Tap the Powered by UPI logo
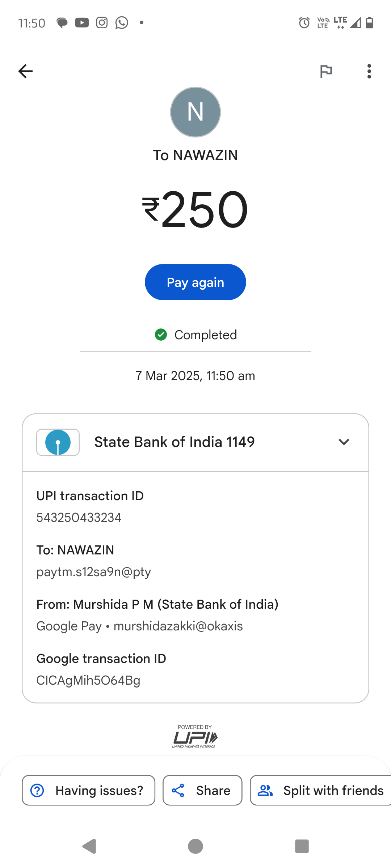 pos(195,736)
